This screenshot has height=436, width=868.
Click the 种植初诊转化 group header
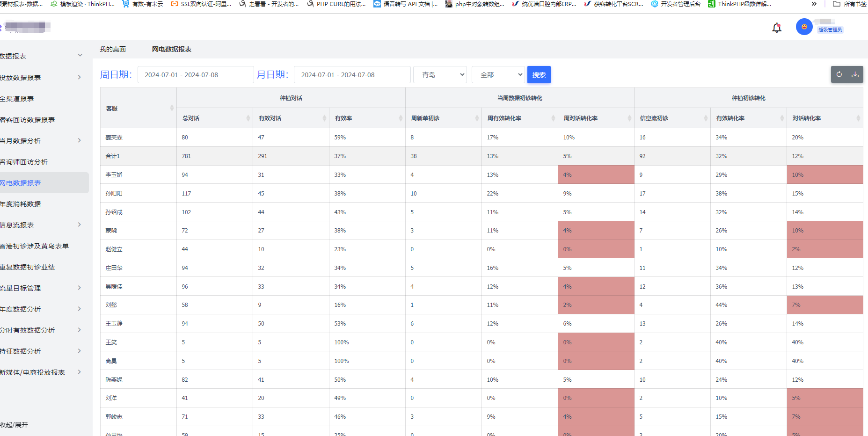click(749, 98)
